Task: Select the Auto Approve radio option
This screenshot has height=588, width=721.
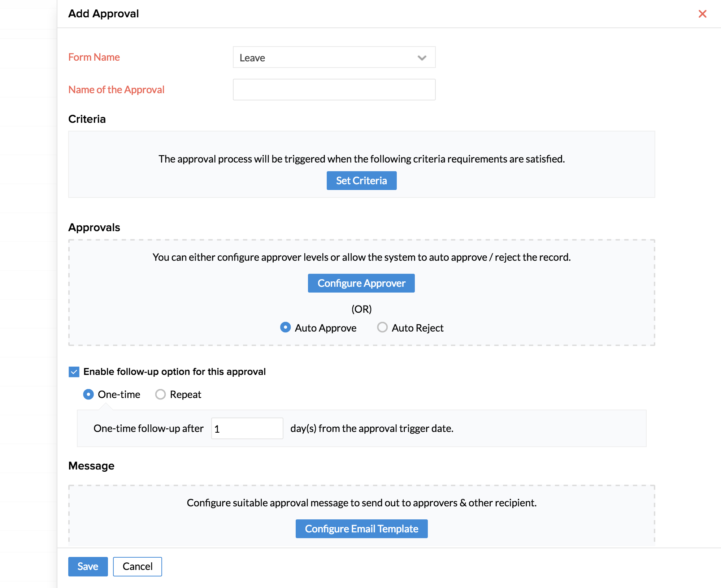Action: pos(285,328)
